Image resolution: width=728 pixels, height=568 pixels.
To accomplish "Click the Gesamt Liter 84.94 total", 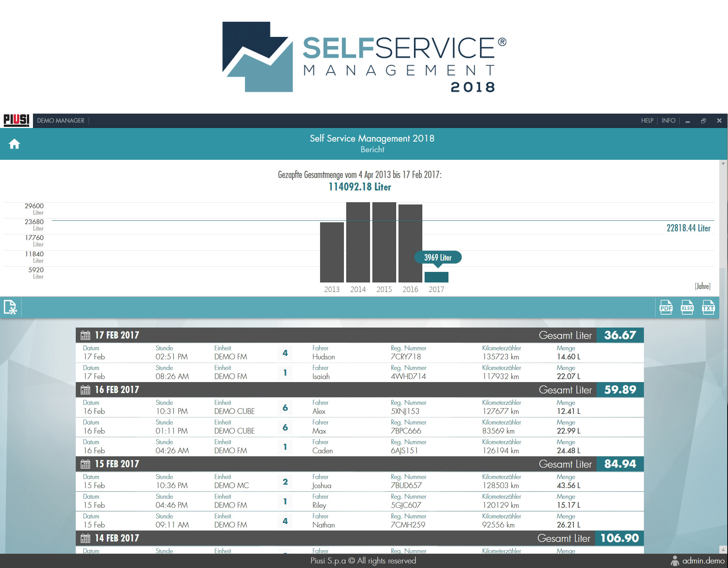I will (x=620, y=464).
